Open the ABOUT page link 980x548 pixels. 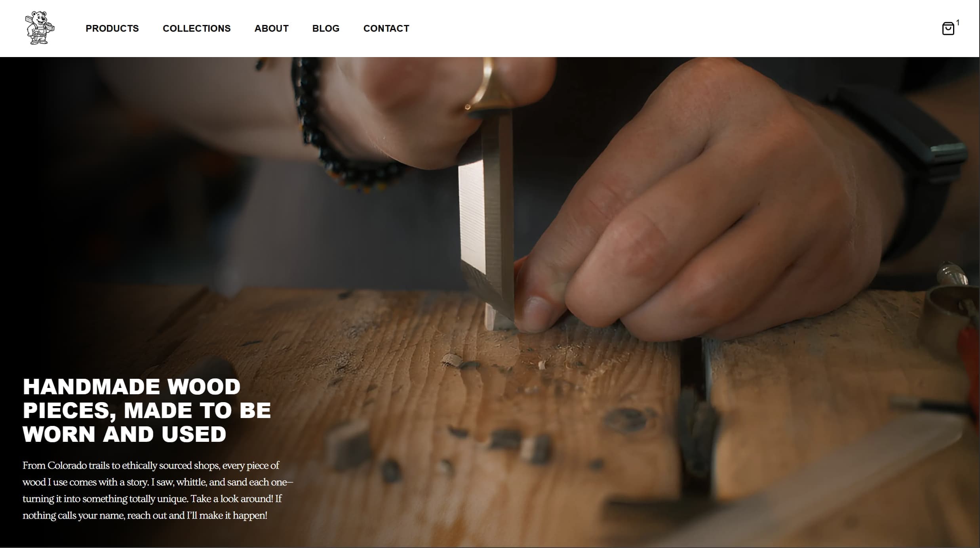271,29
